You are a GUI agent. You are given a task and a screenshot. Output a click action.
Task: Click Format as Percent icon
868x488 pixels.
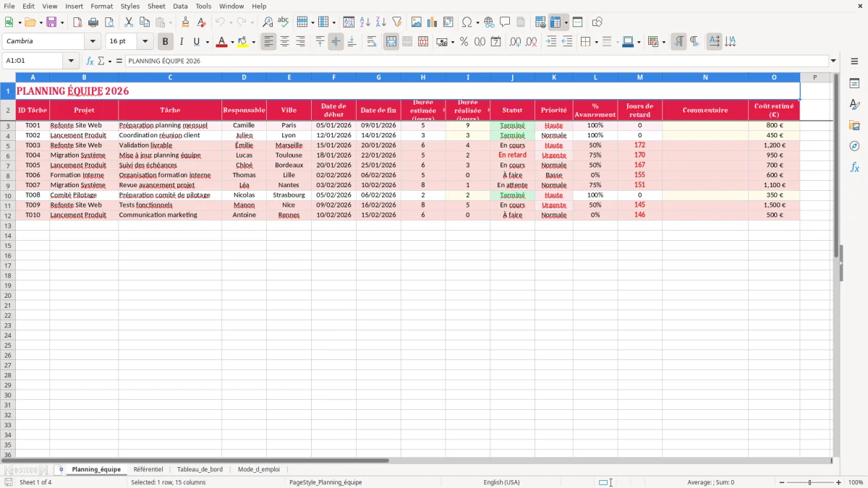pyautogui.click(x=464, y=42)
